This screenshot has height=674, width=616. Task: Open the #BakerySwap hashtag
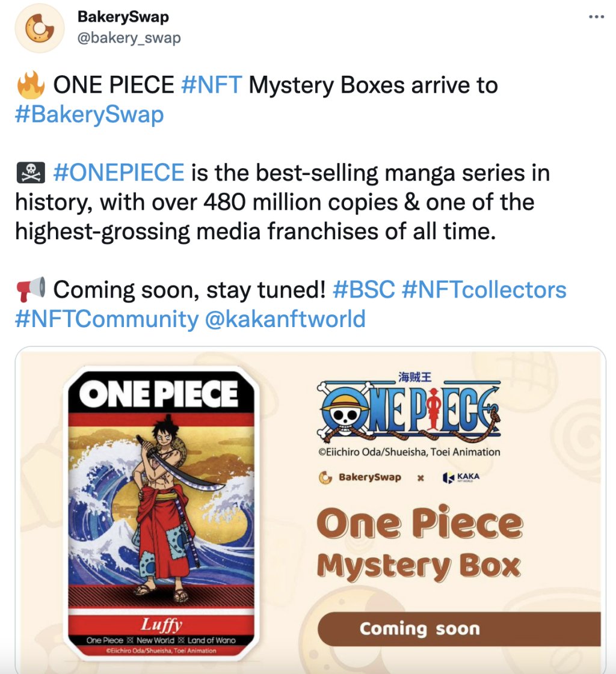pyautogui.click(x=89, y=114)
